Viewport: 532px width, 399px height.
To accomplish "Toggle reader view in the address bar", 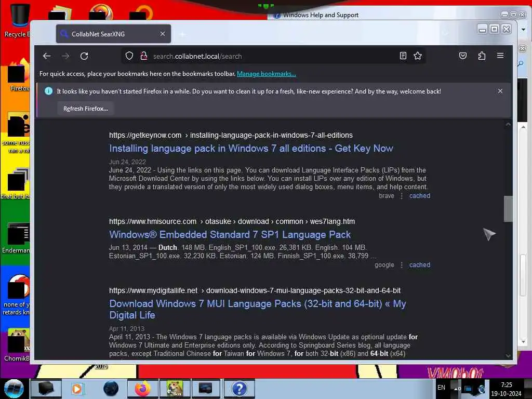I will (x=403, y=56).
